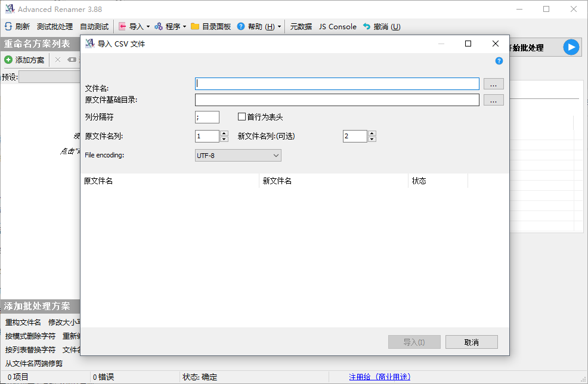Increment the 原文件名列 value with the up arrow
The image size is (588, 384).
pos(224,133)
